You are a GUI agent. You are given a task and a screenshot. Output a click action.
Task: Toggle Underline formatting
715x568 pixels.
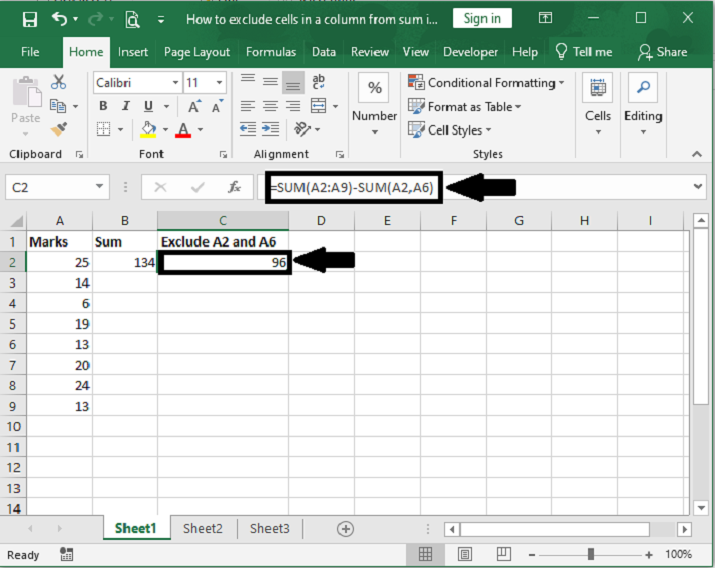pos(148,106)
